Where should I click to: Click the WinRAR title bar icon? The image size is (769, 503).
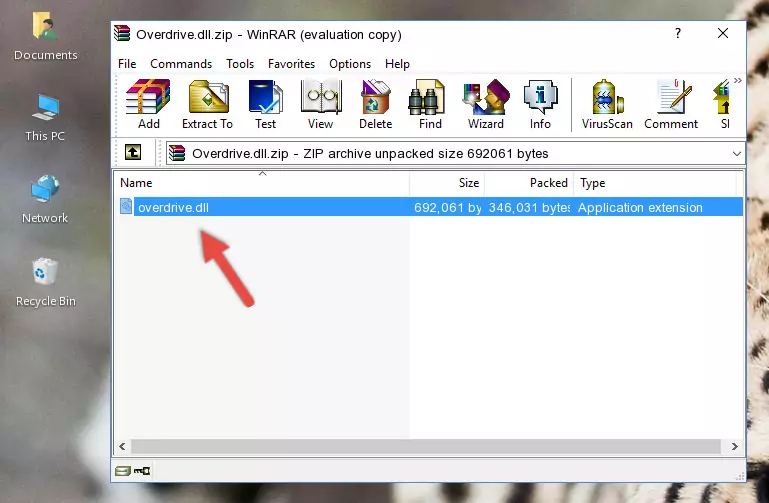[x=122, y=33]
